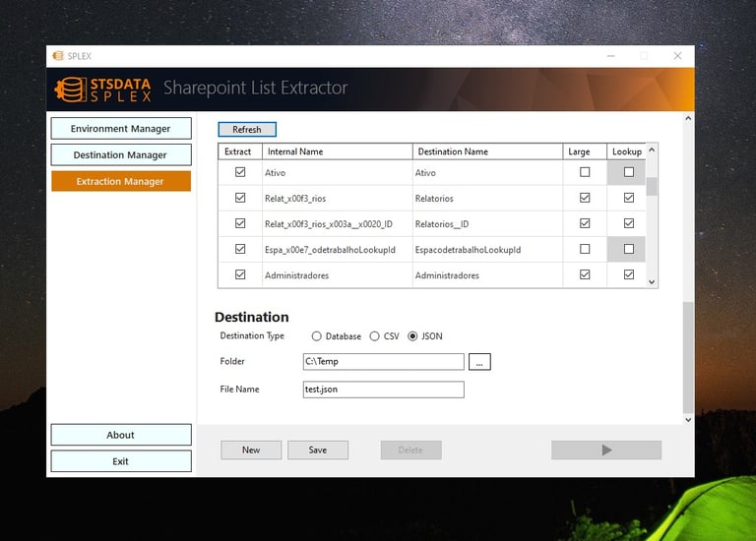This screenshot has width=756, height=541.
Task: Disable Large for Relatorios row
Action: coord(585,198)
